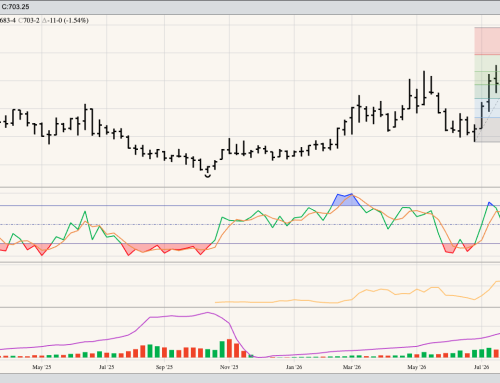This screenshot has height=383, width=500.
Task: Click the May '26 date axis label
Action: tap(417, 367)
